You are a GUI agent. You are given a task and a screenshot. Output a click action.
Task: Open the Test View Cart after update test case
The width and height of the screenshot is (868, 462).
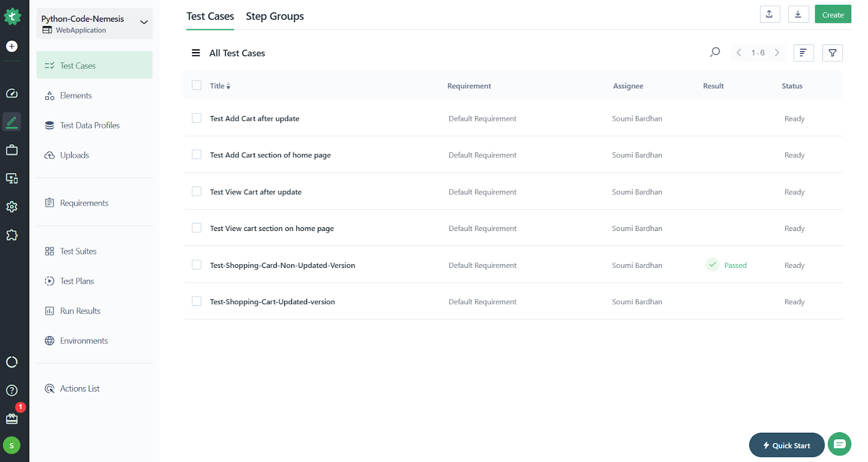click(x=256, y=192)
